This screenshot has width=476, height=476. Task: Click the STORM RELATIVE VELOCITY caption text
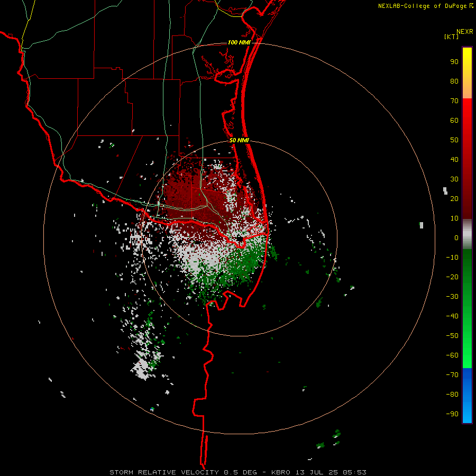164,472
